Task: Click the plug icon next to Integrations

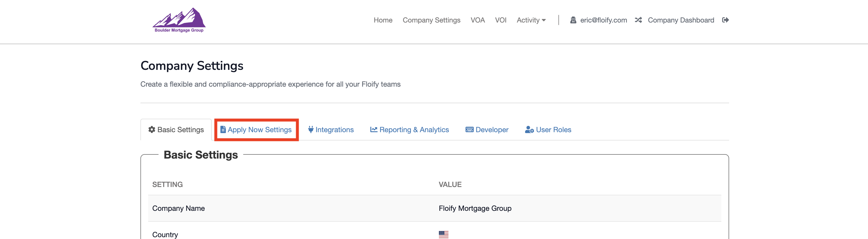Action: (311, 130)
